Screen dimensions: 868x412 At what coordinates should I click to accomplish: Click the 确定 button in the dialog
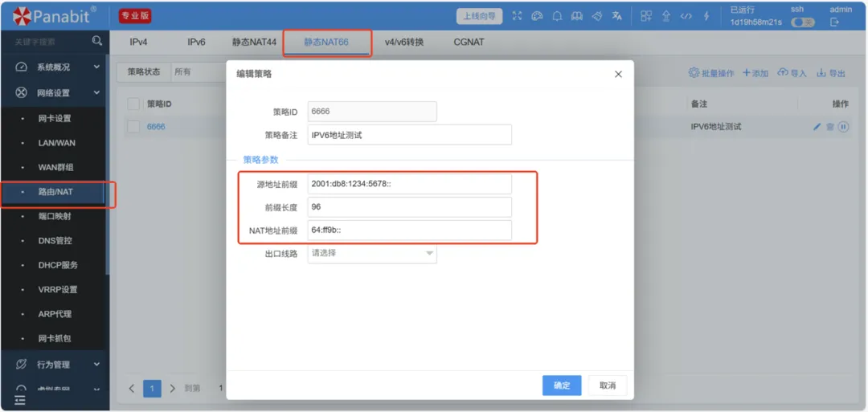(562, 385)
